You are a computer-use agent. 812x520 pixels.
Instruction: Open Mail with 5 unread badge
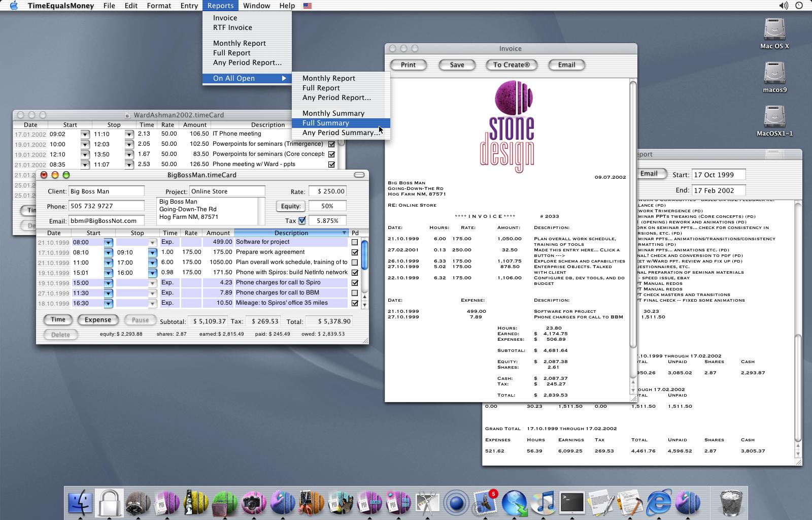tap(485, 502)
